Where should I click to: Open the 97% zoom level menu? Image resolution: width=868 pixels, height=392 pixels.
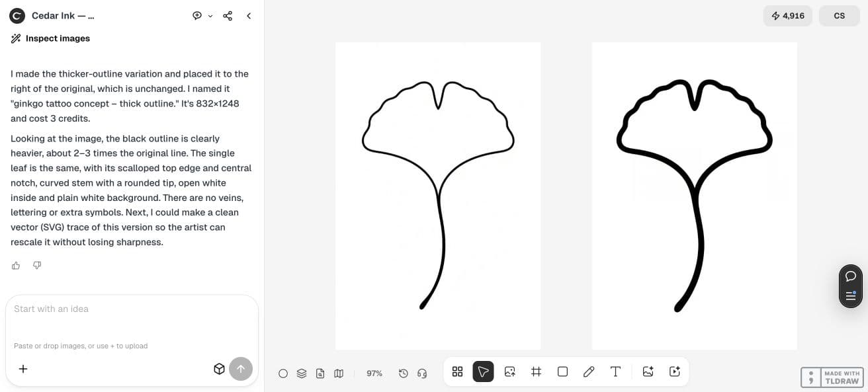coord(374,373)
